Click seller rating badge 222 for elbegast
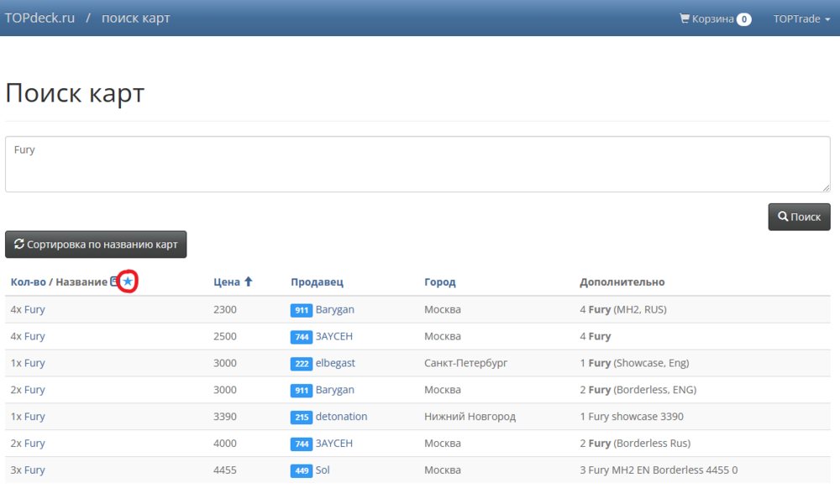The width and height of the screenshot is (840, 504). (x=302, y=364)
